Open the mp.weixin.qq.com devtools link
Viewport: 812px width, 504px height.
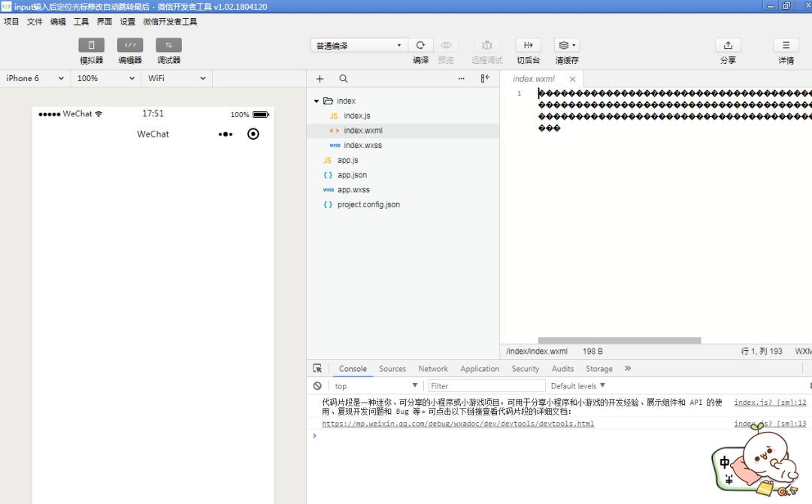458,424
